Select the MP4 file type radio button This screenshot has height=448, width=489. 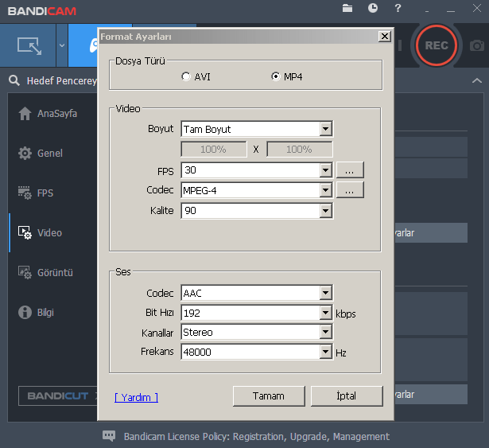(x=276, y=76)
